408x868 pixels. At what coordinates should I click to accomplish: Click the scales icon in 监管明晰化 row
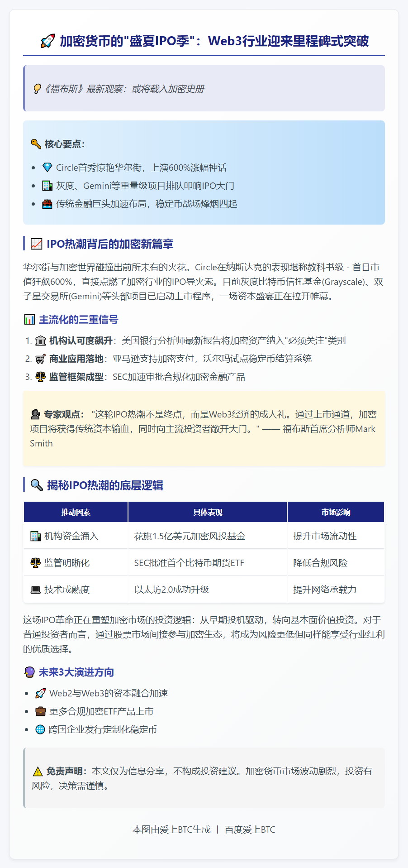[35, 563]
